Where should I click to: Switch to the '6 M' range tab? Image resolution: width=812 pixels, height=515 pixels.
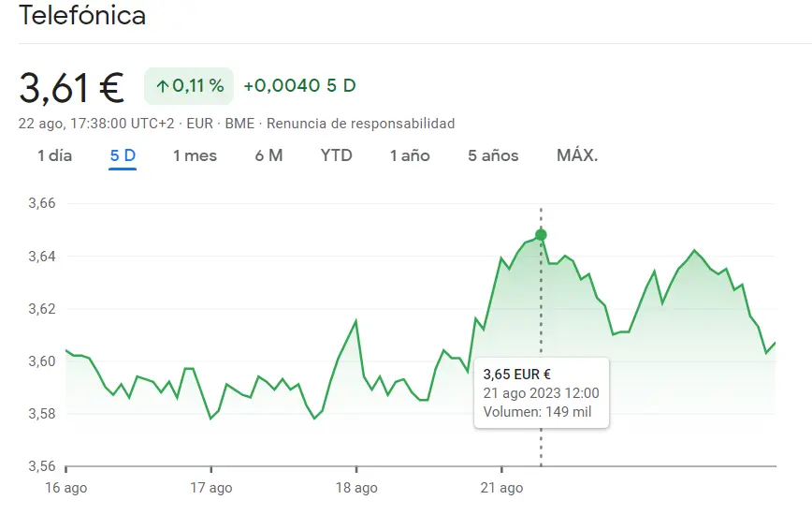[x=268, y=155]
